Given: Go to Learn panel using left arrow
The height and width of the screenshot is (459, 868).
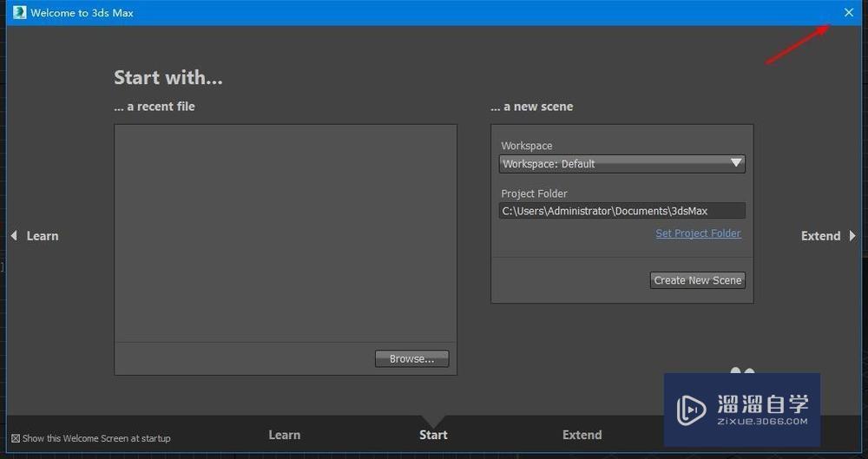Looking at the screenshot, I should click(14, 236).
